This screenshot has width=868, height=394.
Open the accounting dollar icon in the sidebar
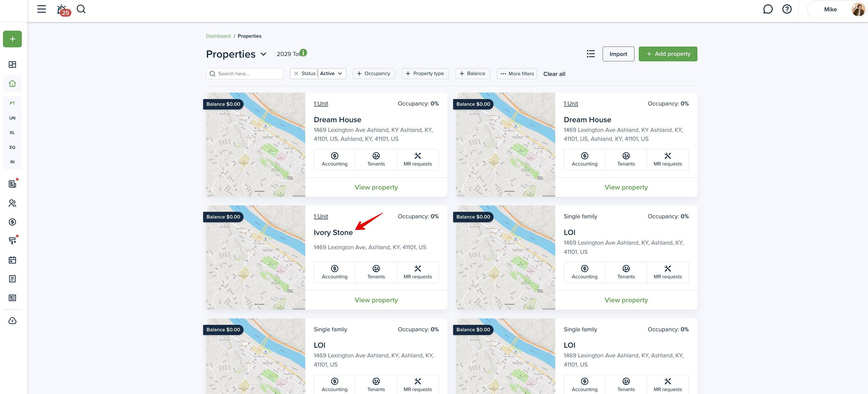click(12, 222)
